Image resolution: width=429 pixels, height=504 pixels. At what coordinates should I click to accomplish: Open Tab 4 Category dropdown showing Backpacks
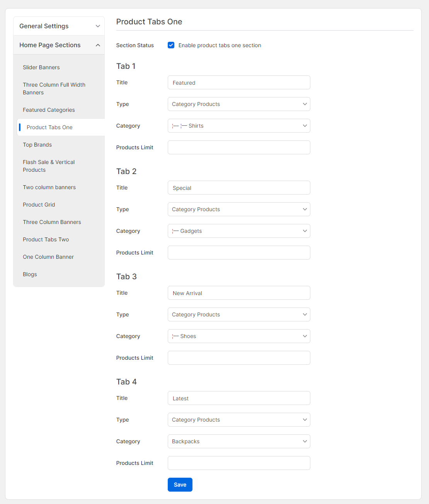tap(238, 441)
